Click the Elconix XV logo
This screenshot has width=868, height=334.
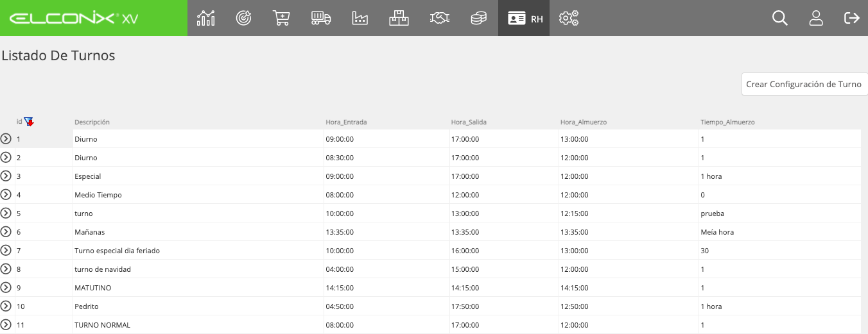(x=74, y=19)
